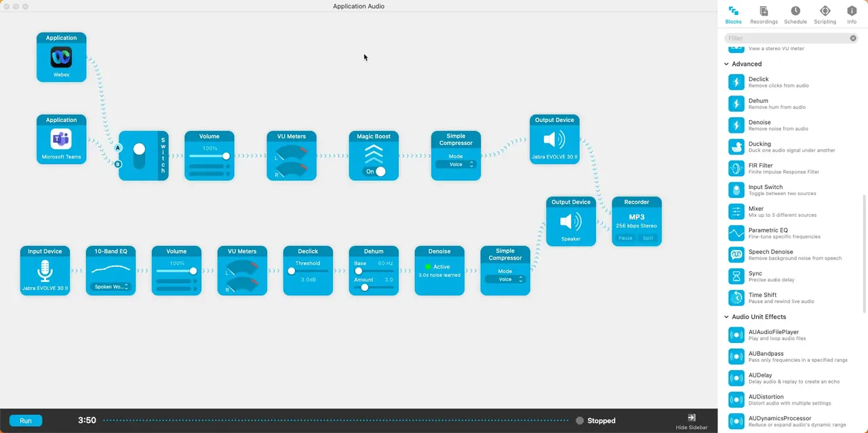Click the Microsoft Teams application icon
868x433 pixels.
(61, 140)
